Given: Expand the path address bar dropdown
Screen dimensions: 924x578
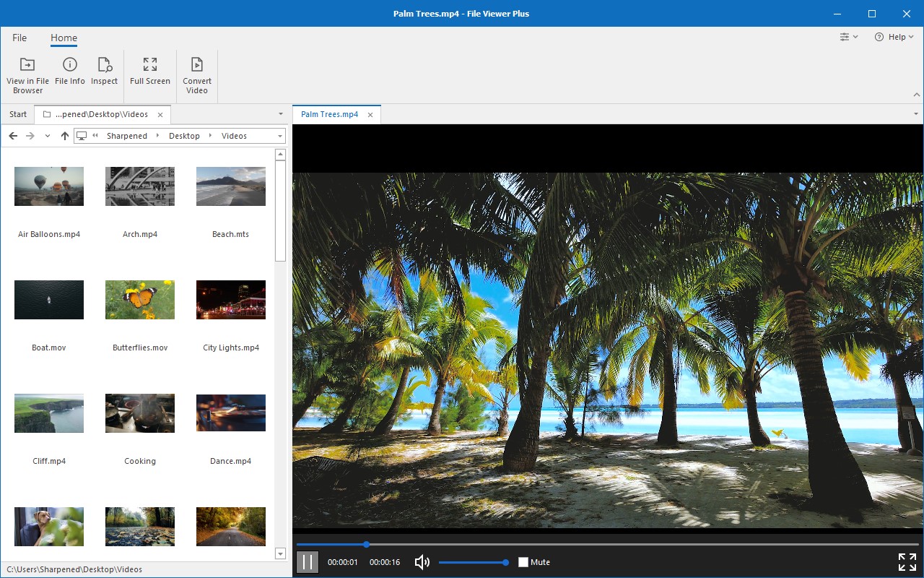Looking at the screenshot, I should click(280, 136).
